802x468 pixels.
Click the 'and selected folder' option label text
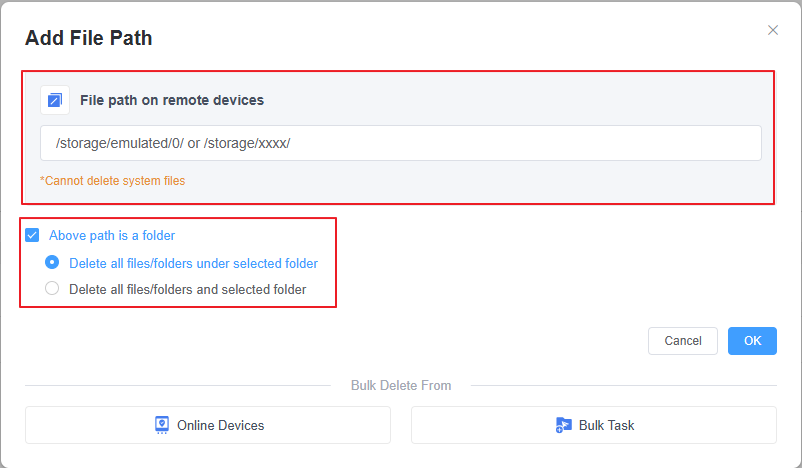point(187,290)
